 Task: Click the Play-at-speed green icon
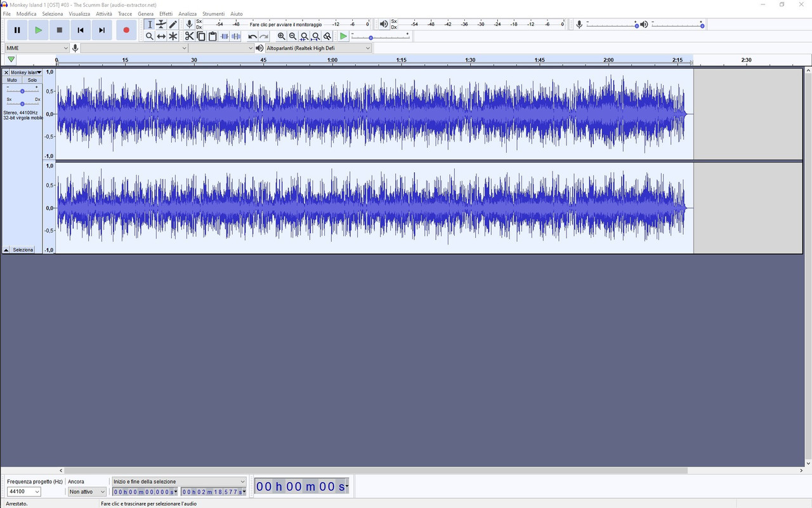pyautogui.click(x=343, y=36)
